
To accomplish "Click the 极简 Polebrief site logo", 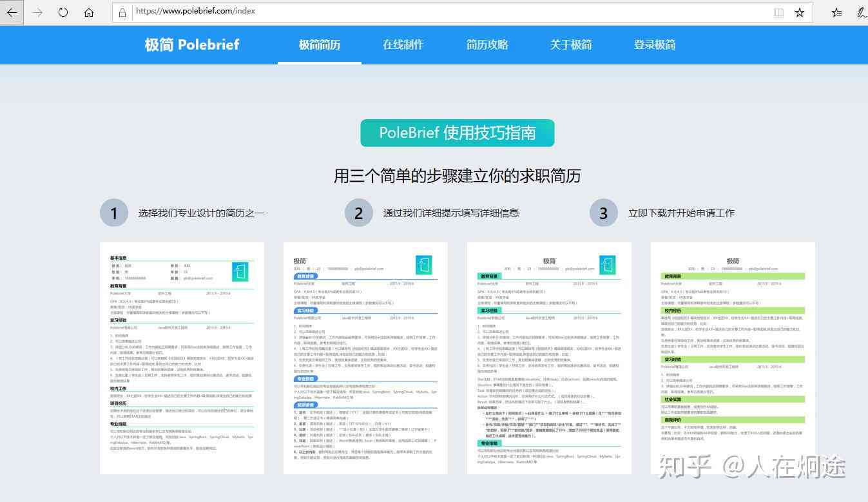I will (191, 44).
